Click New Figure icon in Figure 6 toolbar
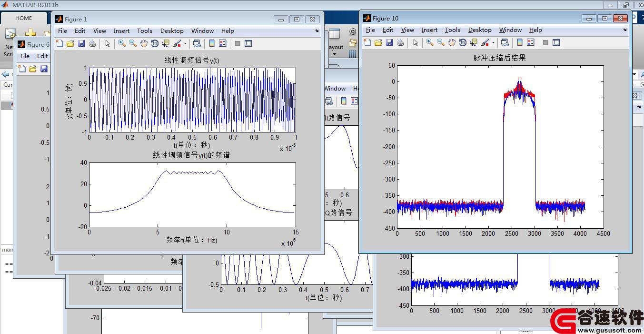 tap(22, 69)
